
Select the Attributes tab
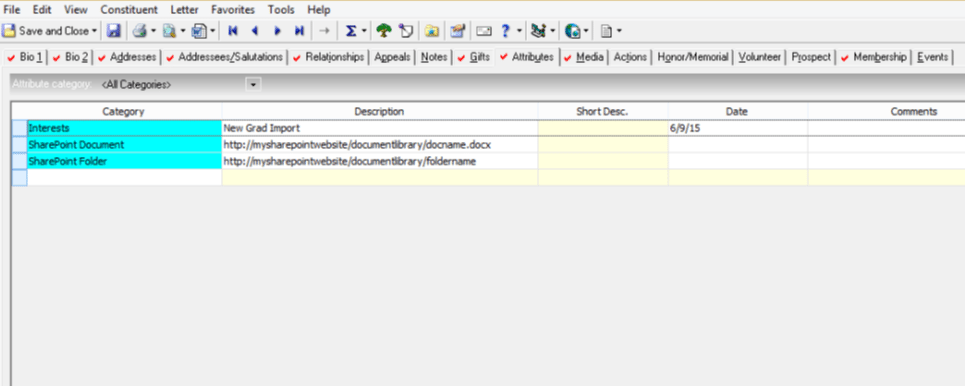pyautogui.click(x=527, y=57)
